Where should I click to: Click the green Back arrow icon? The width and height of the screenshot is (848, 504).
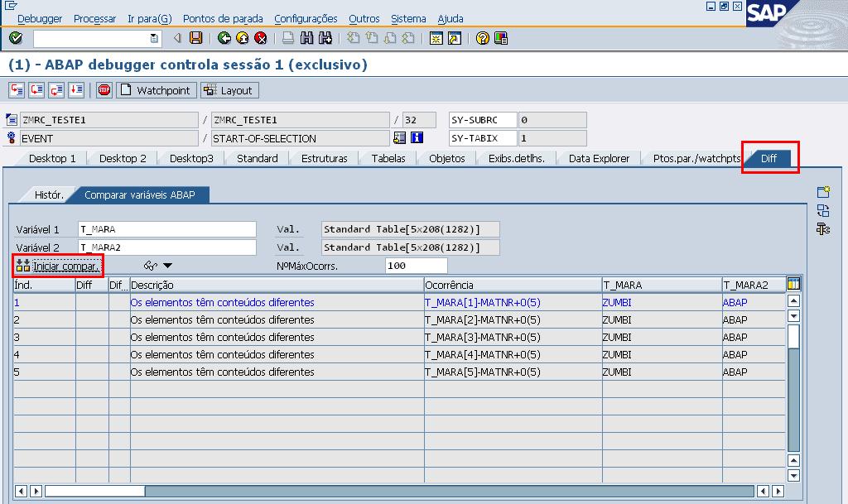tap(224, 38)
